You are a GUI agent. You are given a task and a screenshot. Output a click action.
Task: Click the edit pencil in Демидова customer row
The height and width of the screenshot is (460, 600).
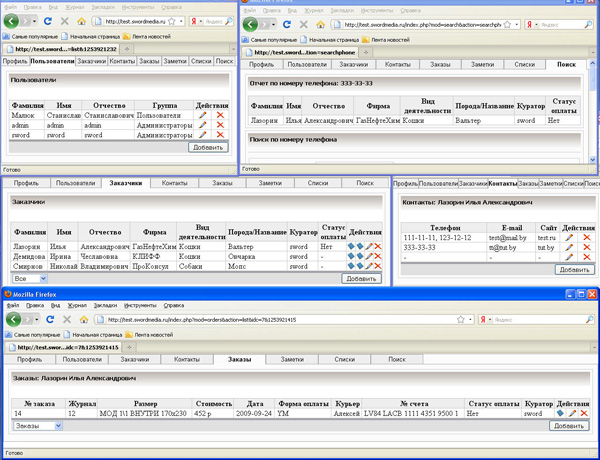(369, 257)
